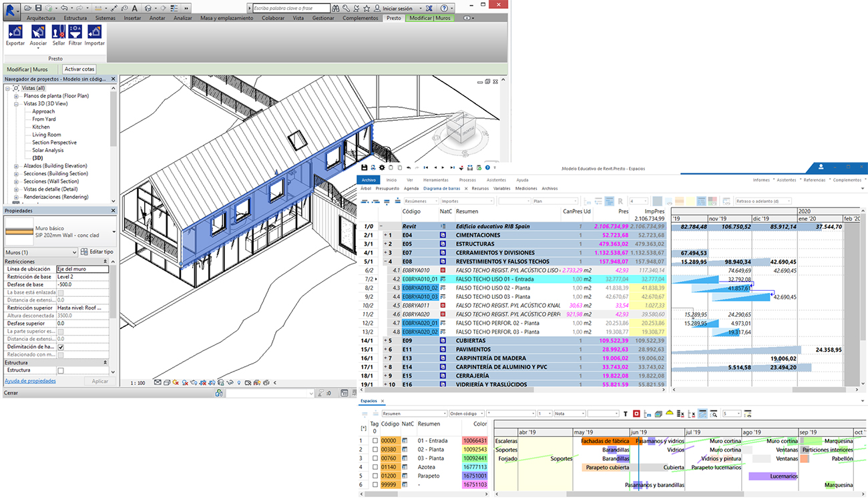Image resolution: width=868 pixels, height=499 pixels.
Task: Click the NatC icon of E04 Cimentaciones row
Action: point(442,235)
